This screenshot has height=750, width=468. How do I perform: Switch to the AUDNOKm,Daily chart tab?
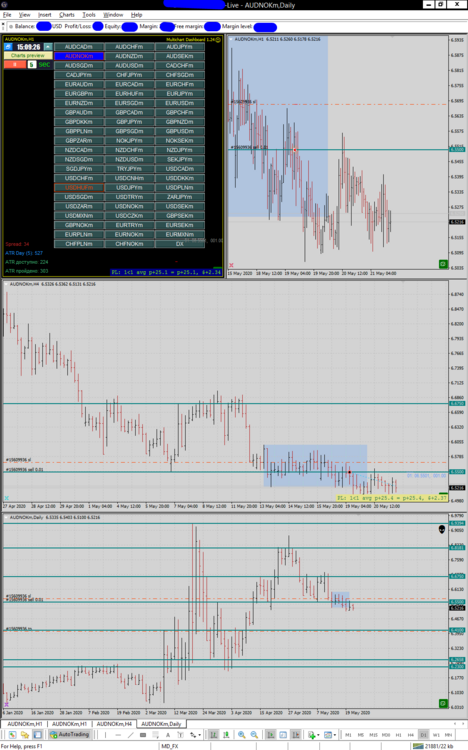coord(161,724)
